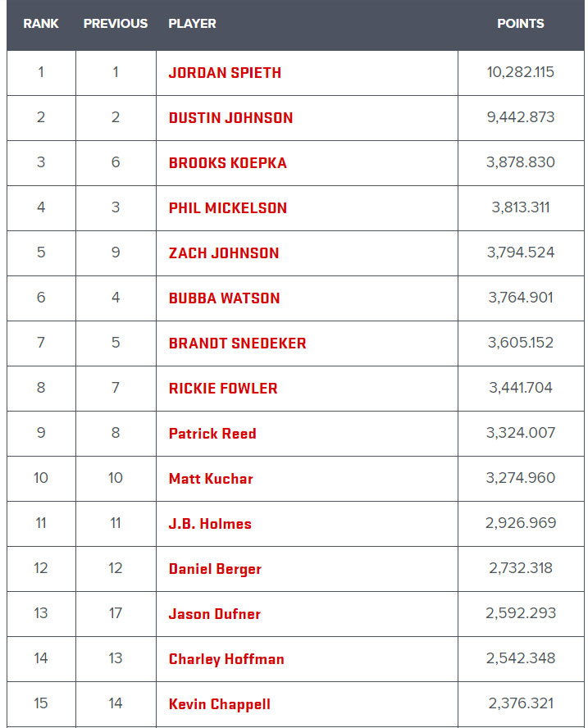Click the POINTS column header
This screenshot has width=588, height=728.
(521, 24)
